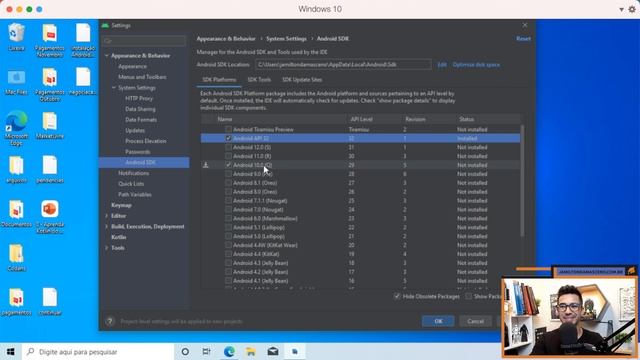640x360 pixels.
Task: Click the Windows taskbar search box
Action: tap(98, 351)
